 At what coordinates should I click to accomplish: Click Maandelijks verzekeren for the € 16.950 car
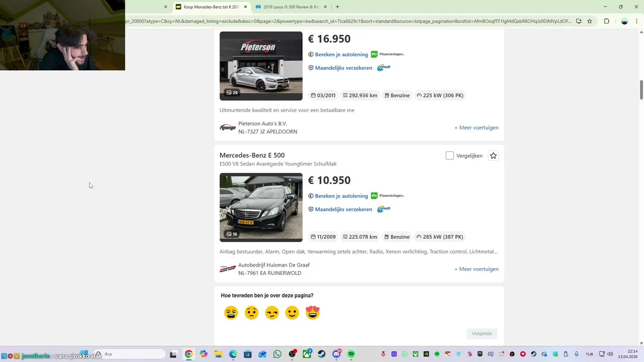pyautogui.click(x=343, y=68)
